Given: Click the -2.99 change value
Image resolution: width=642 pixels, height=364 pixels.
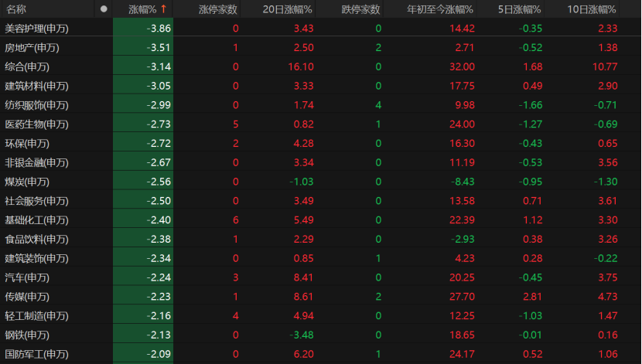Looking at the screenshot, I should 159,105.
